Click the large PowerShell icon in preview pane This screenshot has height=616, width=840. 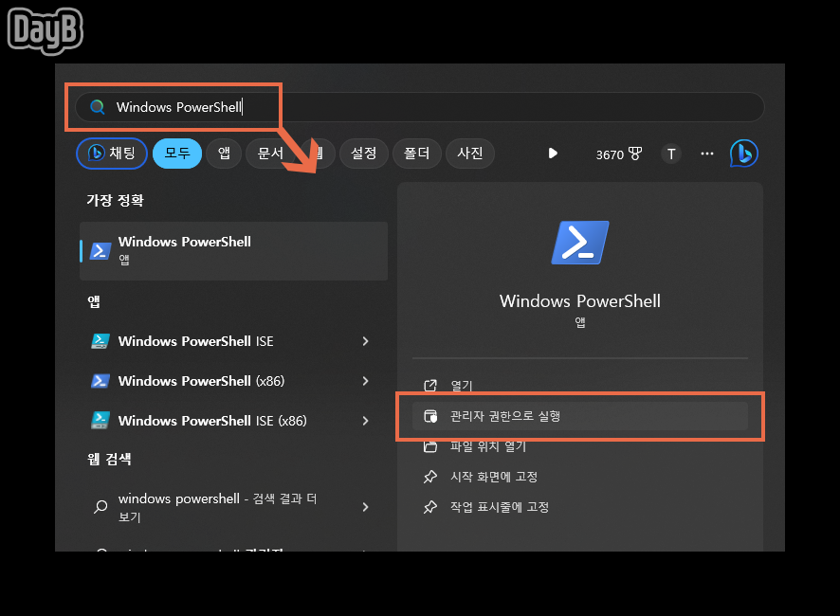[x=580, y=243]
